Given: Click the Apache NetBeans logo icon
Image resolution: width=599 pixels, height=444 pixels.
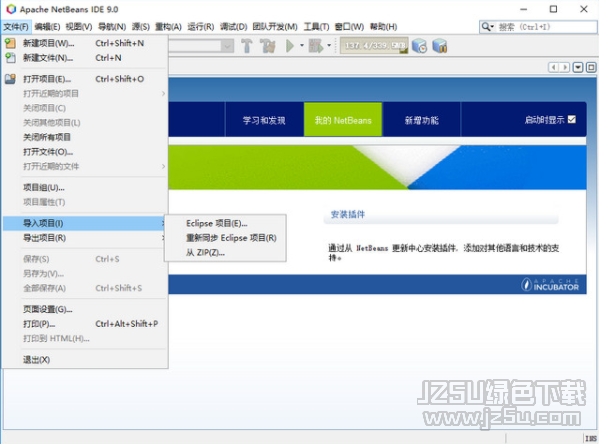Looking at the screenshot, I should pos(11,9).
